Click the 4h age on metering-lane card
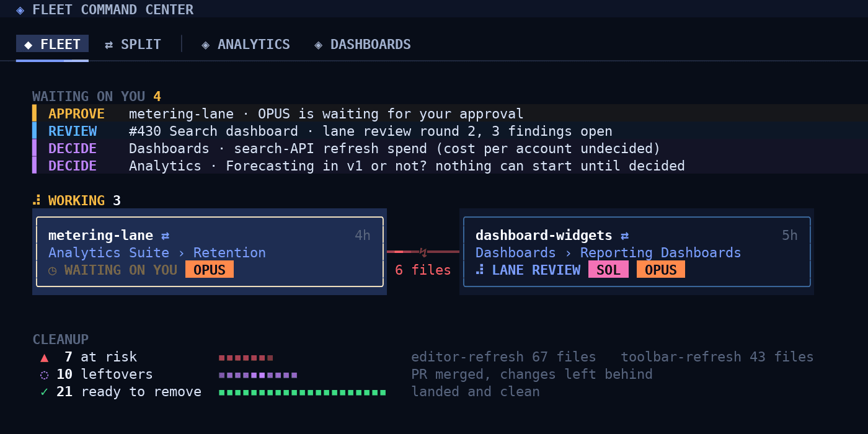The image size is (868, 434). (363, 236)
